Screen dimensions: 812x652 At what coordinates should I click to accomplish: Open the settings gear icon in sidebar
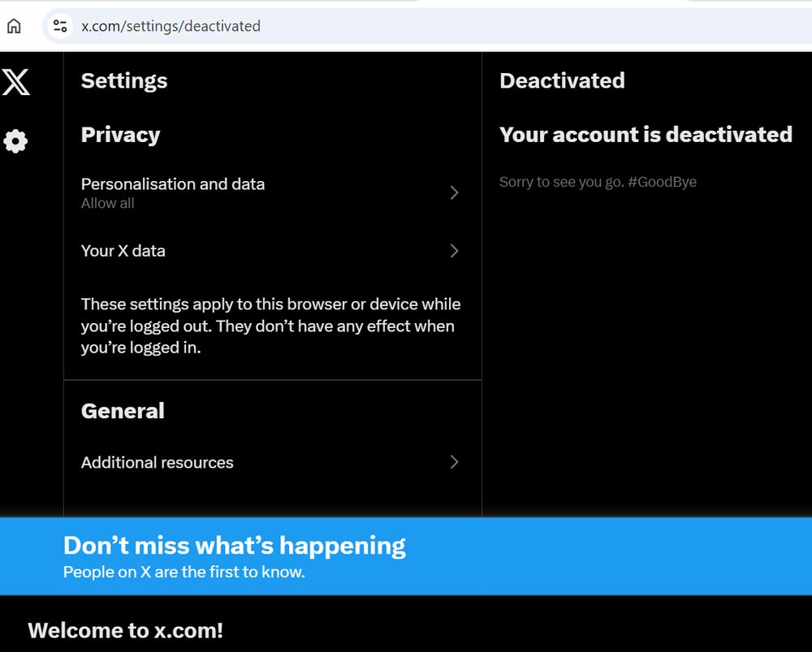pyautogui.click(x=15, y=140)
